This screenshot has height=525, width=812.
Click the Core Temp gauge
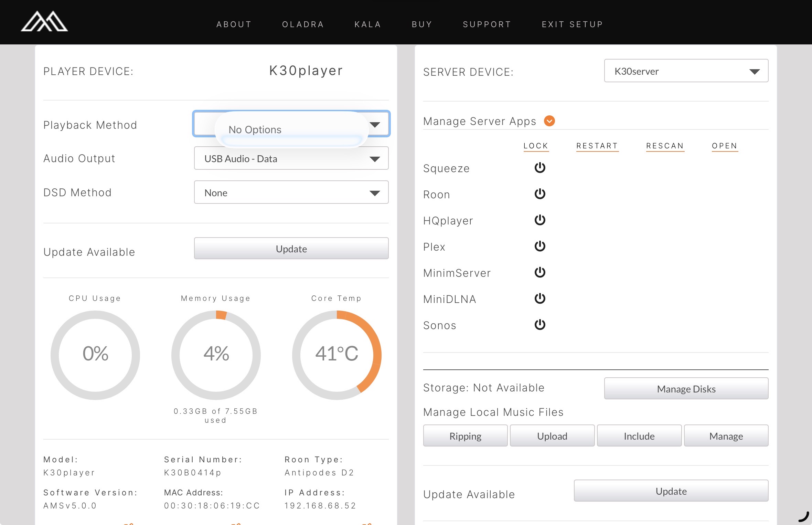336,355
